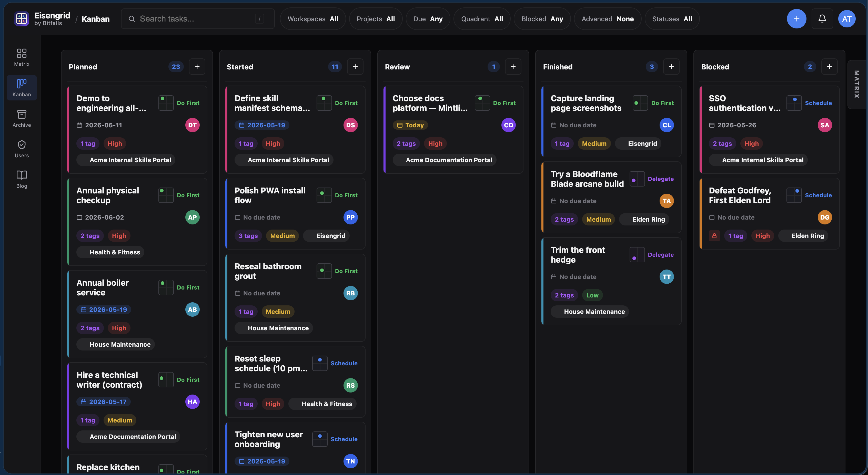868x475 pixels.
Task: Open the Tighten new user onboarding card
Action: pyautogui.click(x=295, y=447)
